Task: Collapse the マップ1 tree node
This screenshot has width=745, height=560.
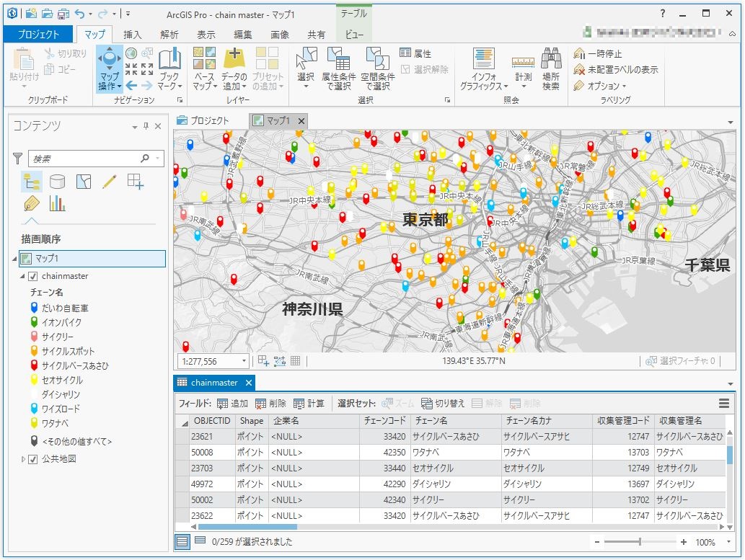Action: 14,259
